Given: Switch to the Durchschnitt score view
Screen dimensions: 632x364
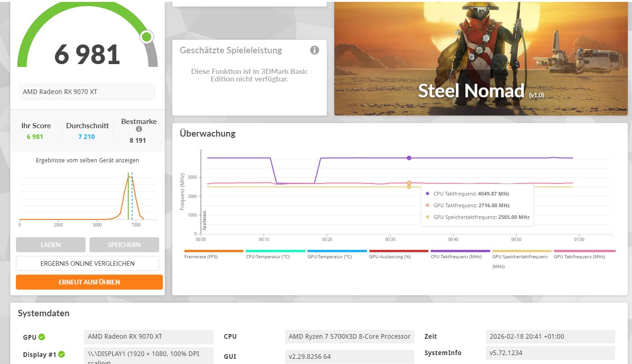Looking at the screenshot, I should pos(87,131).
